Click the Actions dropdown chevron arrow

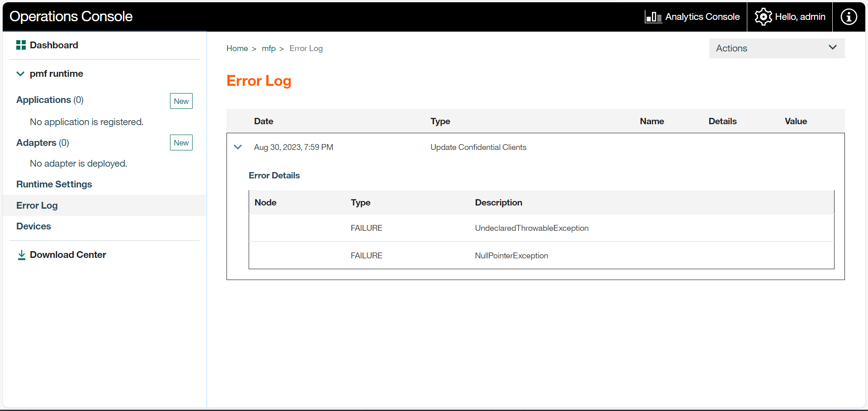832,47
